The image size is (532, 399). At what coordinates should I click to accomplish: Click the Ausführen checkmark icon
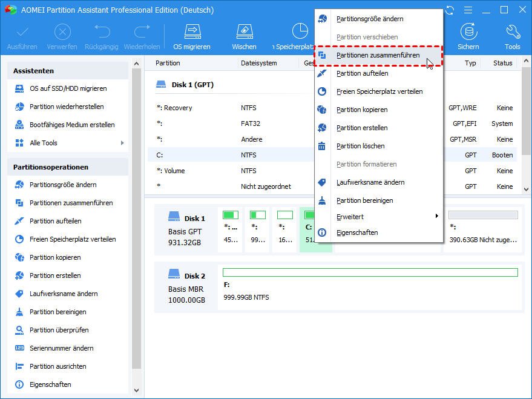[23, 32]
